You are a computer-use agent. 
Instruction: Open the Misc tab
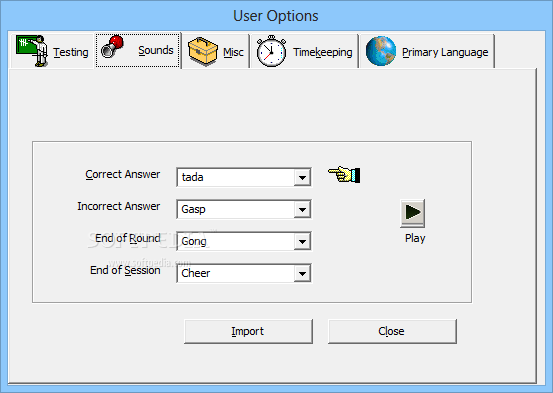point(216,51)
